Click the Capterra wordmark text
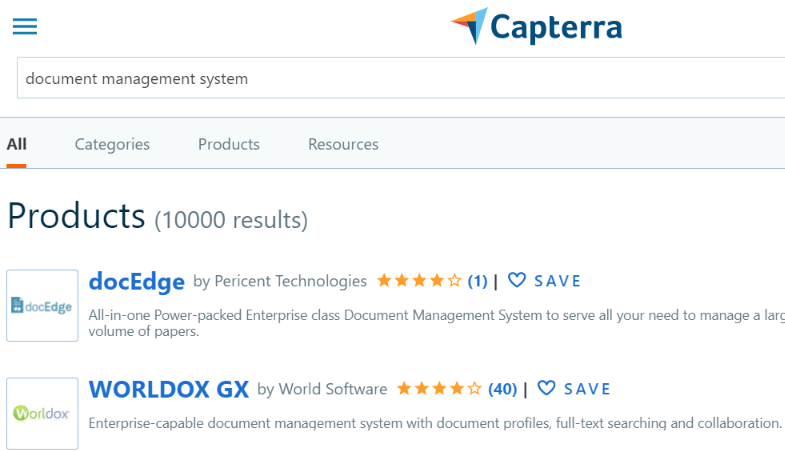The height and width of the screenshot is (451, 785). click(556, 27)
